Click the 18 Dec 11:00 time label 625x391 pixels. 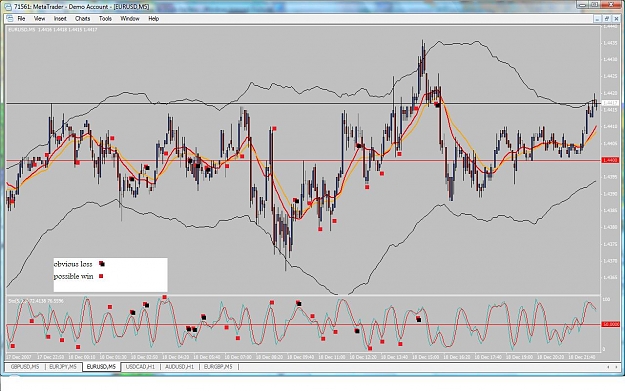pos(332,357)
